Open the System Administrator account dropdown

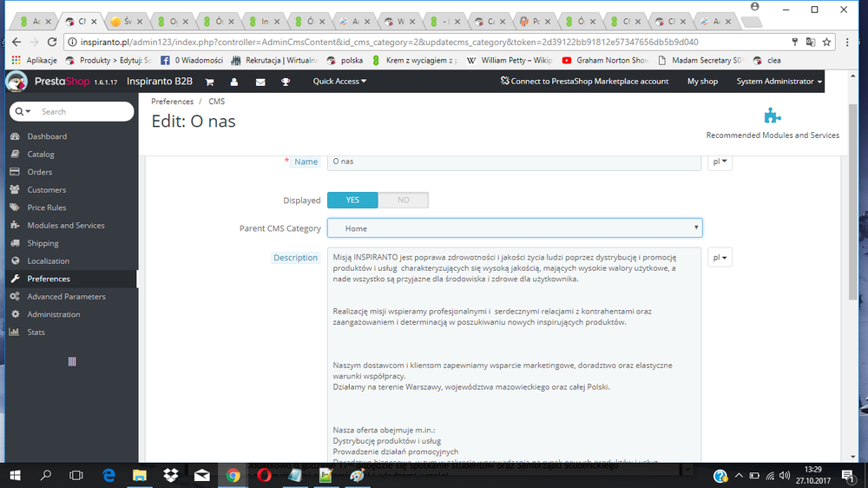pos(779,82)
